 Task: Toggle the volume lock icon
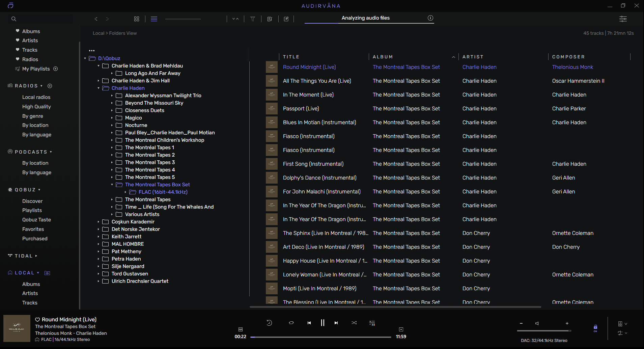(595, 328)
